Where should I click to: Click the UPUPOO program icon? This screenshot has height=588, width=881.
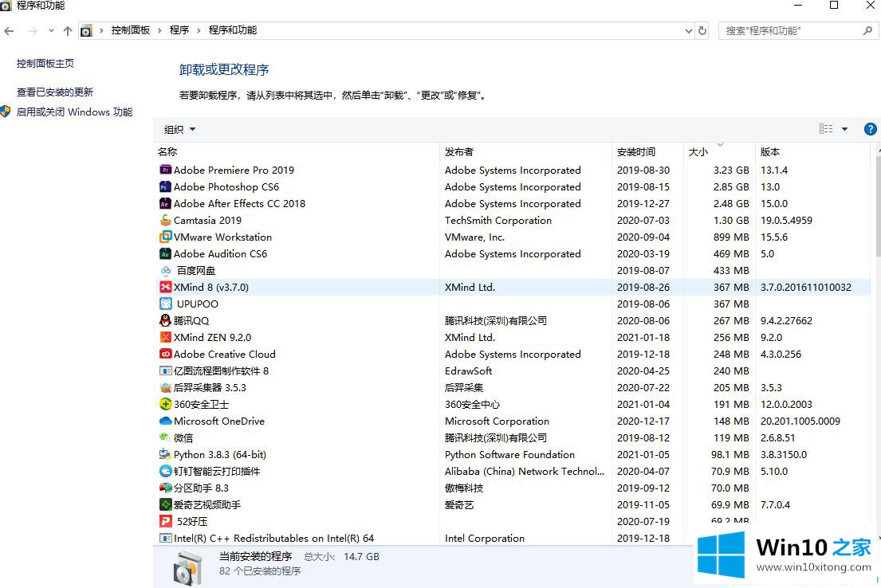pyautogui.click(x=165, y=304)
